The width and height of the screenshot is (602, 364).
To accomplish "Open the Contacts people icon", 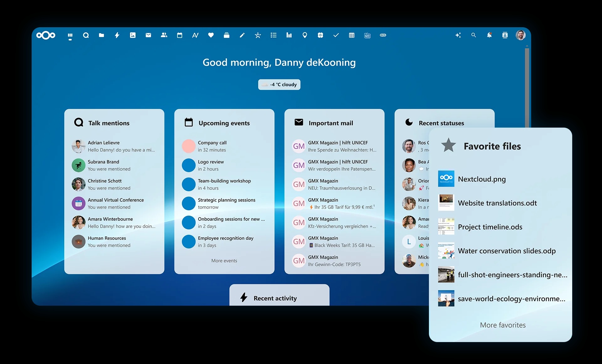I will pos(164,35).
